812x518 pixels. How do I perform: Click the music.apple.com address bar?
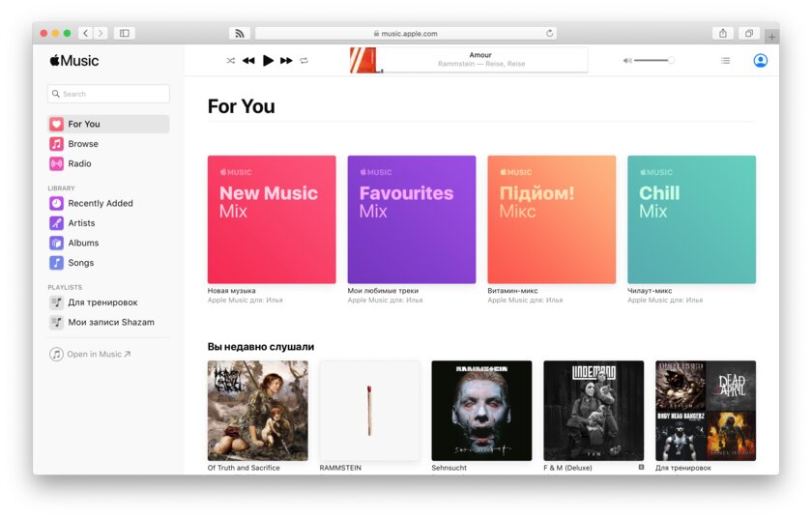pyautogui.click(x=406, y=33)
